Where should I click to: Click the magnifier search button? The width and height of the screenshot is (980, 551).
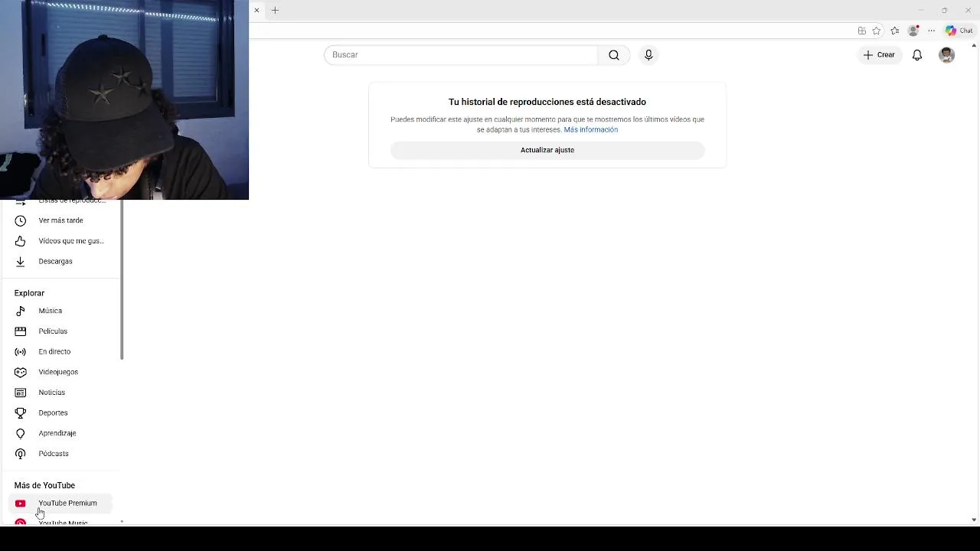pyautogui.click(x=614, y=55)
